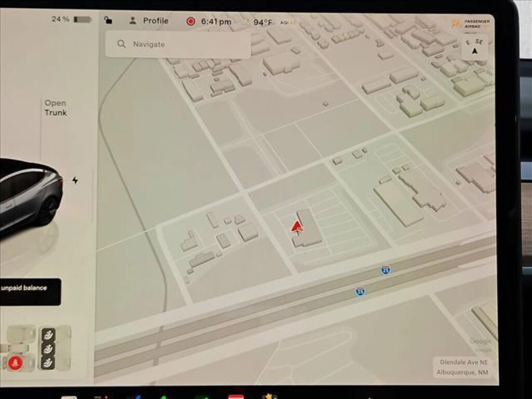
Task: Open the Profile menu label
Action: coord(156,21)
